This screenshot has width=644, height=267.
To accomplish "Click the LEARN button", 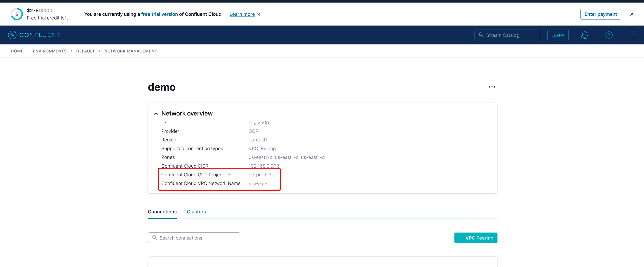I will (x=558, y=35).
